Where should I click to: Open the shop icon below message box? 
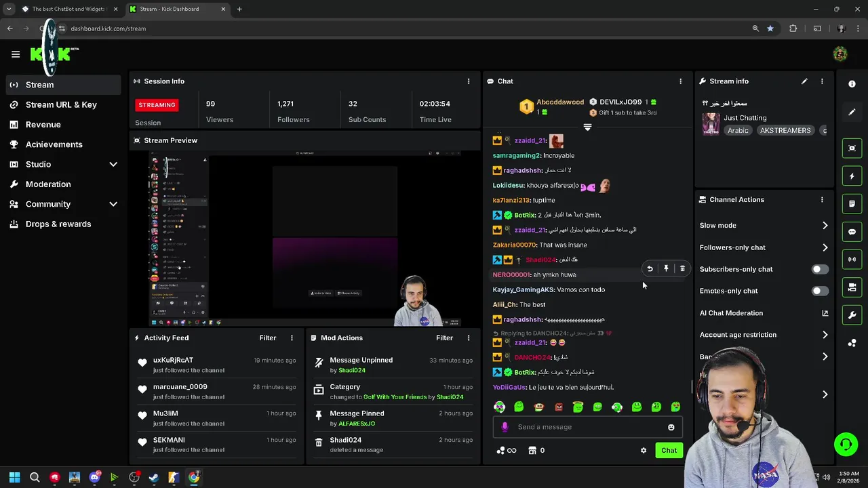coord(532,451)
